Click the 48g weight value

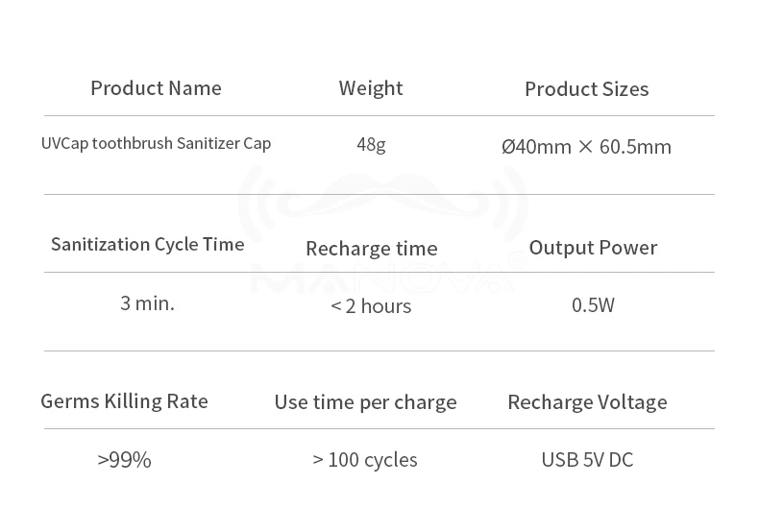371,145
